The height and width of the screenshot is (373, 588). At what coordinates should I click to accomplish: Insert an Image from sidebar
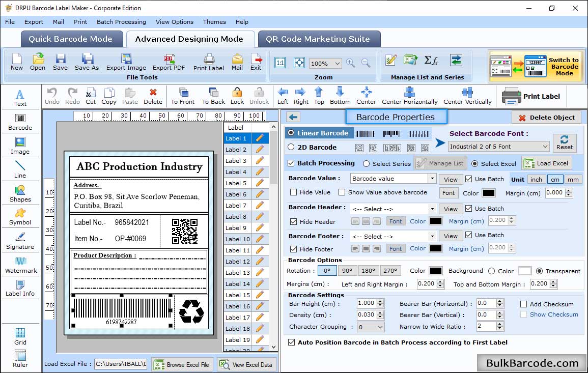(20, 146)
